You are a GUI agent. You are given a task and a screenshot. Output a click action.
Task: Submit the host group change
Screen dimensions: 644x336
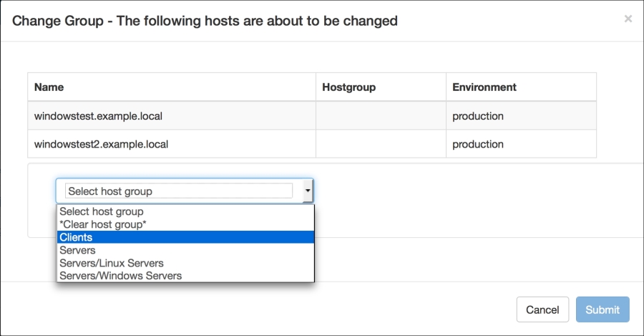602,309
